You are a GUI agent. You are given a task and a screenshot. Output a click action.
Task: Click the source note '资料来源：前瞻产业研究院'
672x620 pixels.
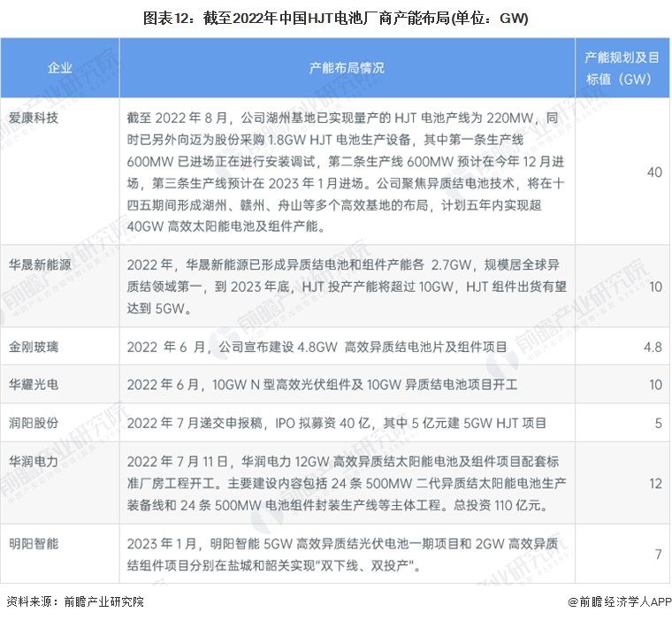click(x=75, y=601)
